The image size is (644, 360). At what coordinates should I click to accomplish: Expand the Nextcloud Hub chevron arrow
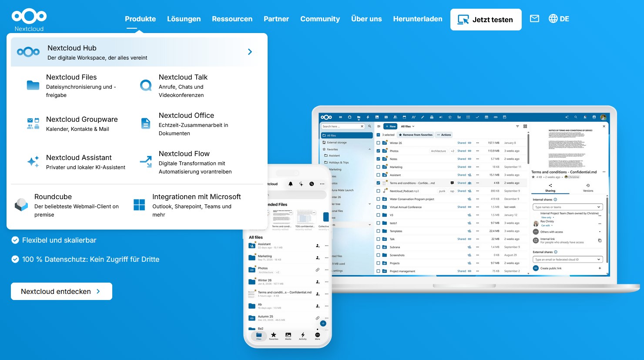tap(250, 52)
